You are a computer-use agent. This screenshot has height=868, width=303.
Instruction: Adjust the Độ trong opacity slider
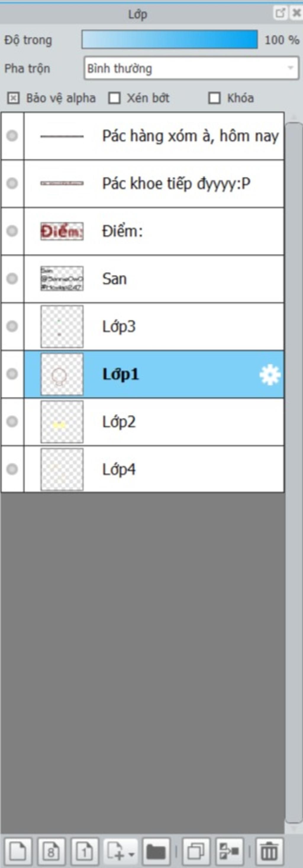tap(170, 39)
